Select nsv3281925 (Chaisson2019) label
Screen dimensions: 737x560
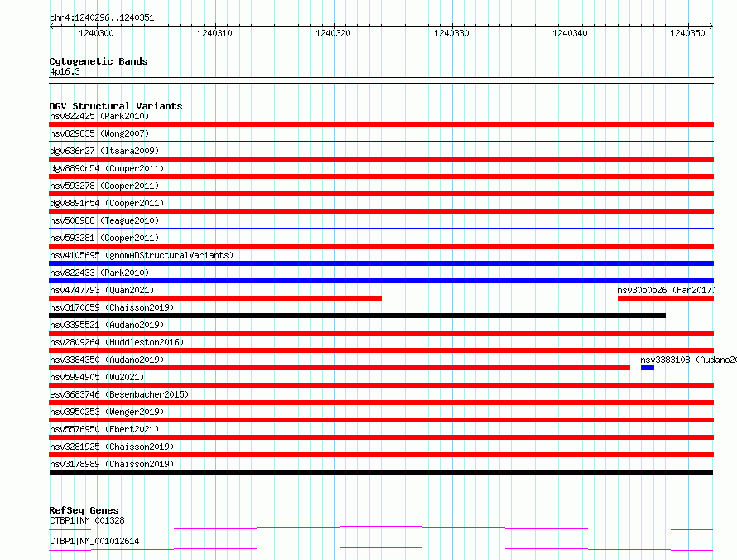[112, 447]
